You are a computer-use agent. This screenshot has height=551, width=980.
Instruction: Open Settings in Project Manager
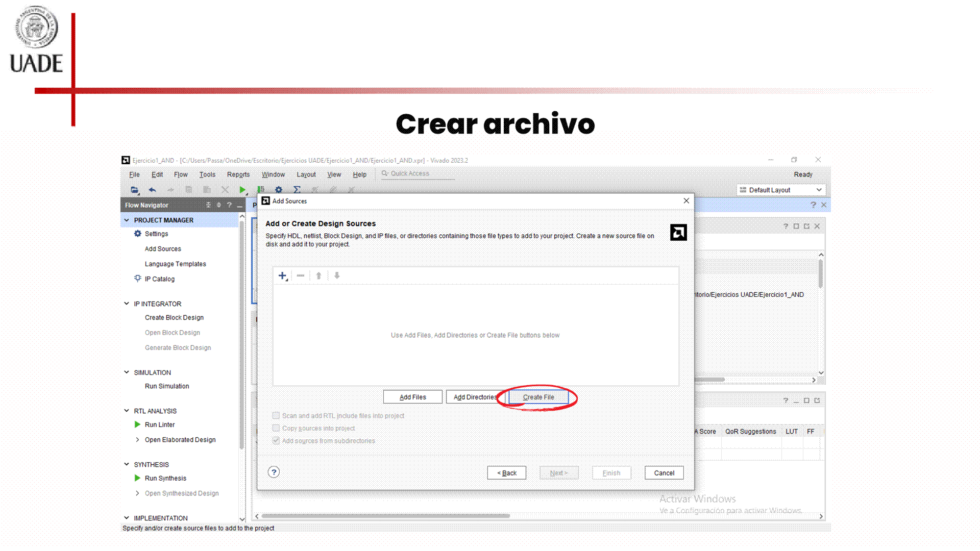click(x=156, y=234)
